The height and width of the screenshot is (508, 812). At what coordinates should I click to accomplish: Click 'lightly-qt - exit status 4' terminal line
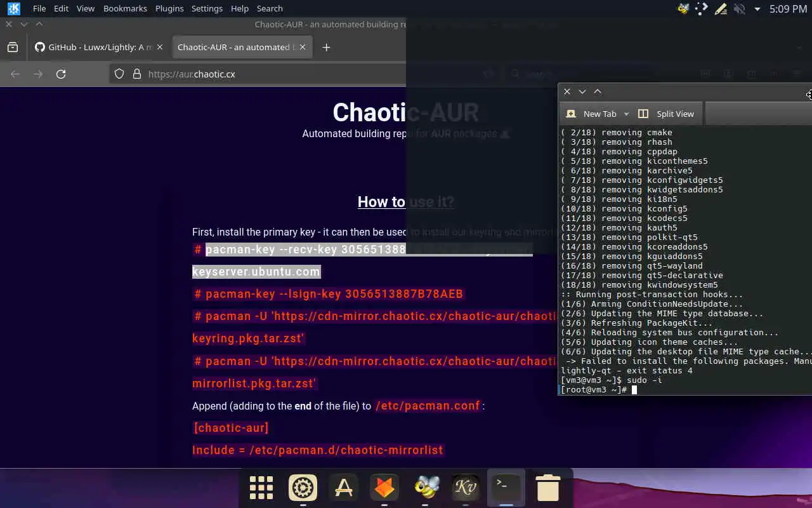[626, 371]
